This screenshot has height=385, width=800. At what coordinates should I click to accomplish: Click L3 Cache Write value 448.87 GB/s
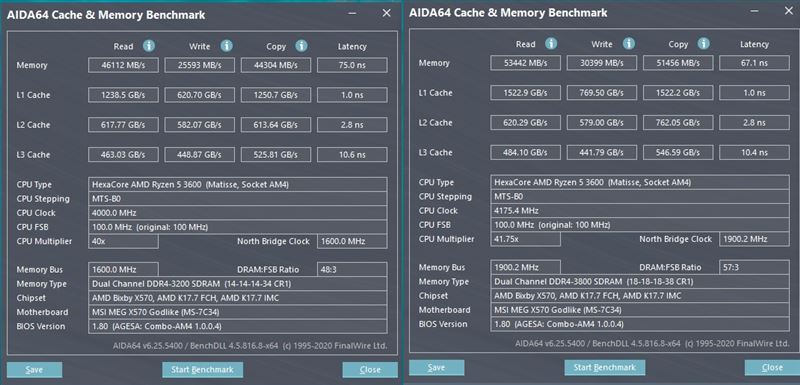click(199, 155)
